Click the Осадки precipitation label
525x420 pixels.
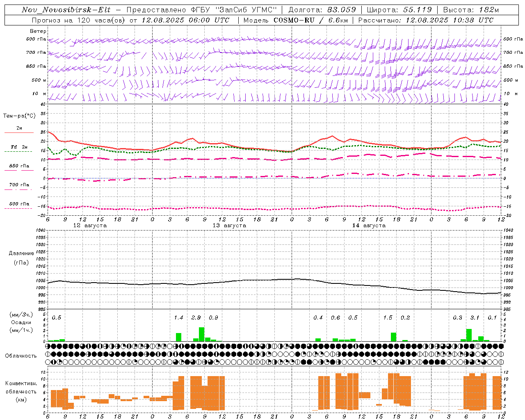click(x=21, y=322)
